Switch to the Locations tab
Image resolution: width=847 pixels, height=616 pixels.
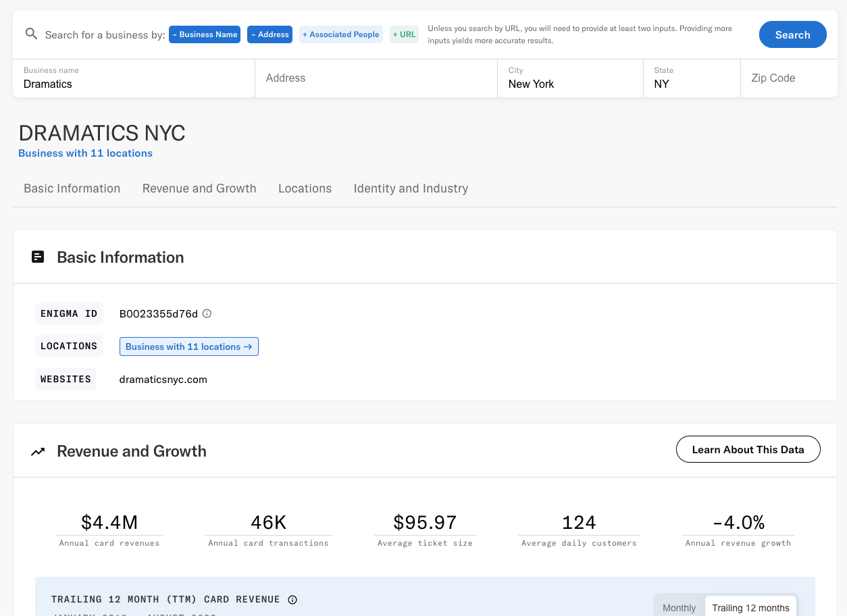pyautogui.click(x=305, y=188)
